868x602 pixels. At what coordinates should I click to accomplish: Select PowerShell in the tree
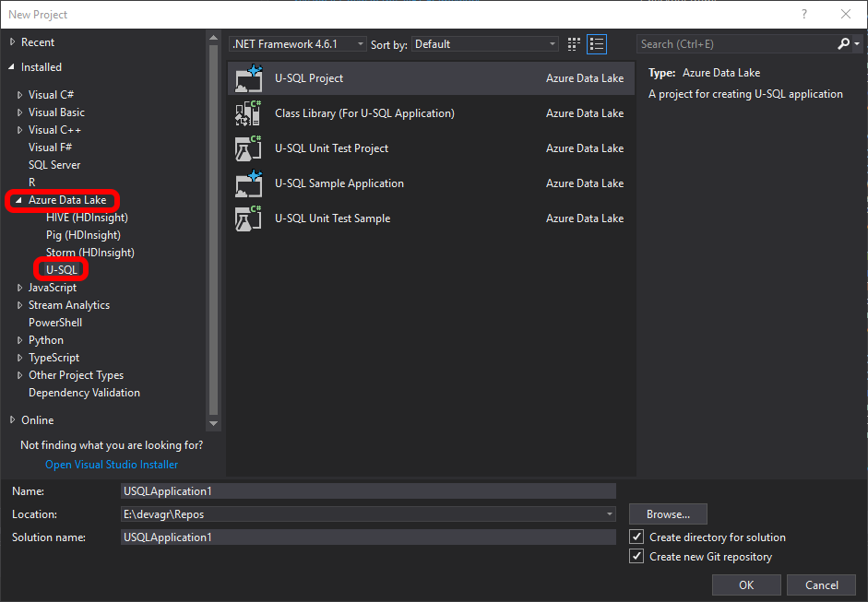click(x=55, y=323)
